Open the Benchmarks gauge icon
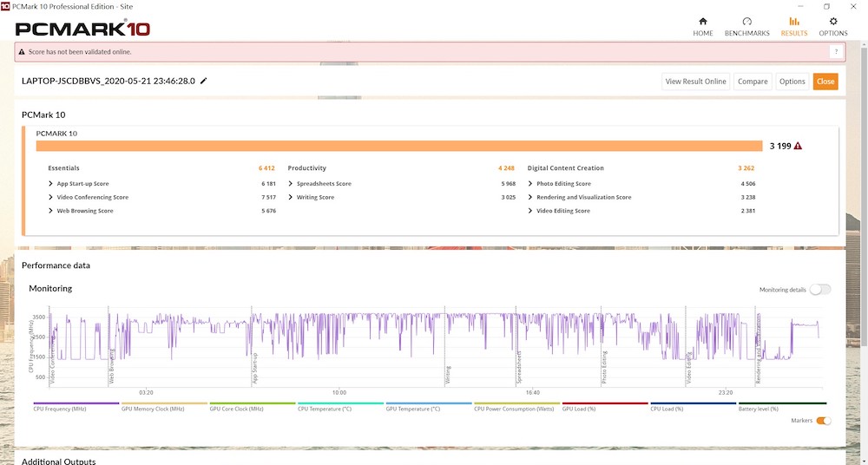 (746, 22)
